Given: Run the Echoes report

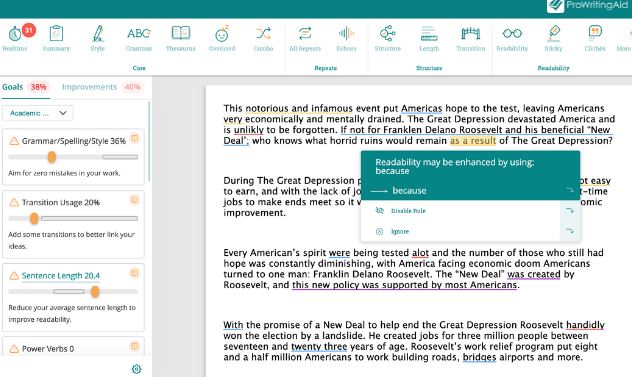Looking at the screenshot, I should point(346,39).
